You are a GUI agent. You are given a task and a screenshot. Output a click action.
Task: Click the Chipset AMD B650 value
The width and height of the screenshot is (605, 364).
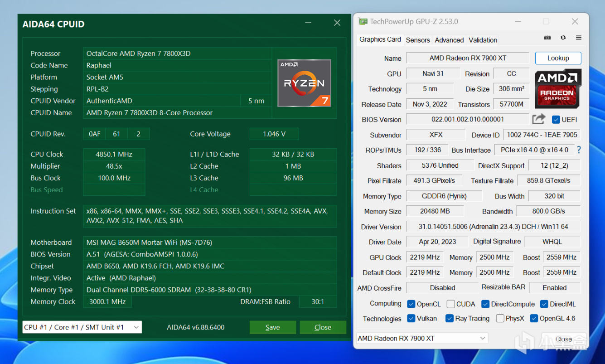pyautogui.click(x=210, y=266)
